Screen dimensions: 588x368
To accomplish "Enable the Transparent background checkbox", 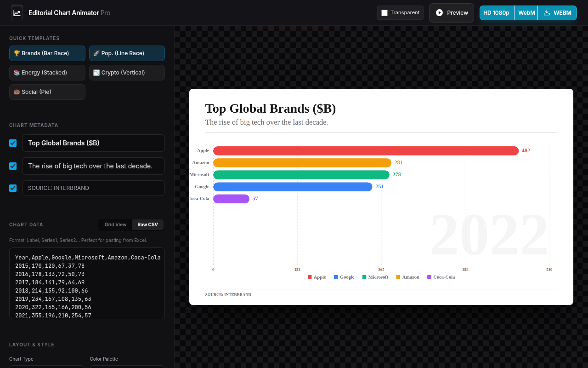I will coord(384,13).
